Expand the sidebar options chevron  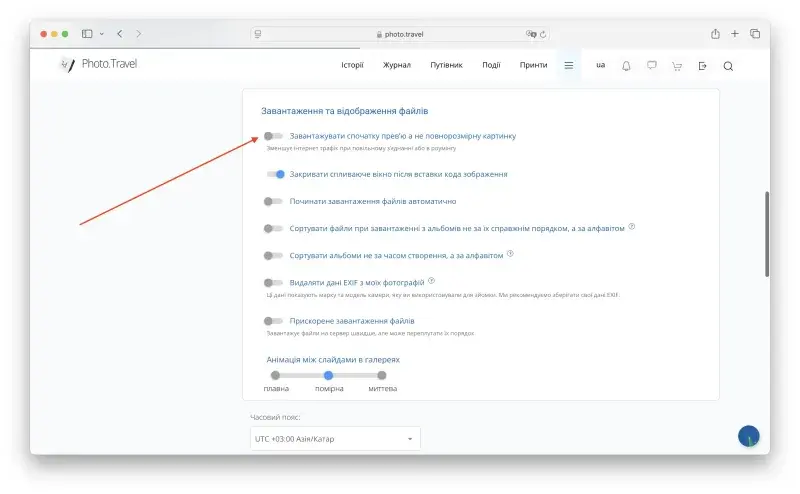point(102,34)
